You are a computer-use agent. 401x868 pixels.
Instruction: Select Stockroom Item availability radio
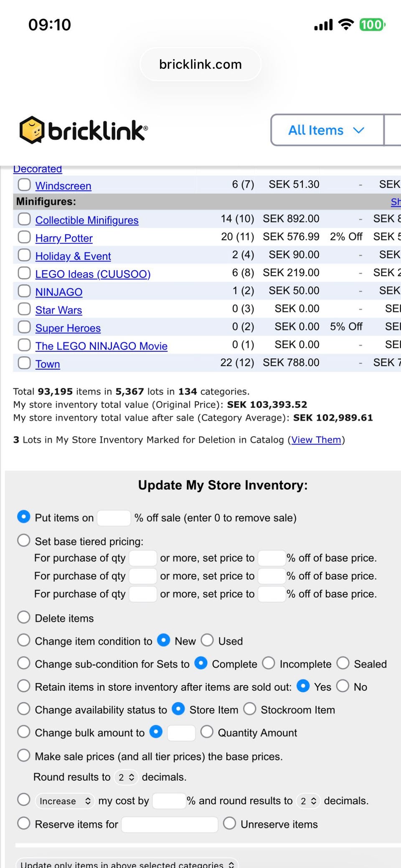point(250,709)
